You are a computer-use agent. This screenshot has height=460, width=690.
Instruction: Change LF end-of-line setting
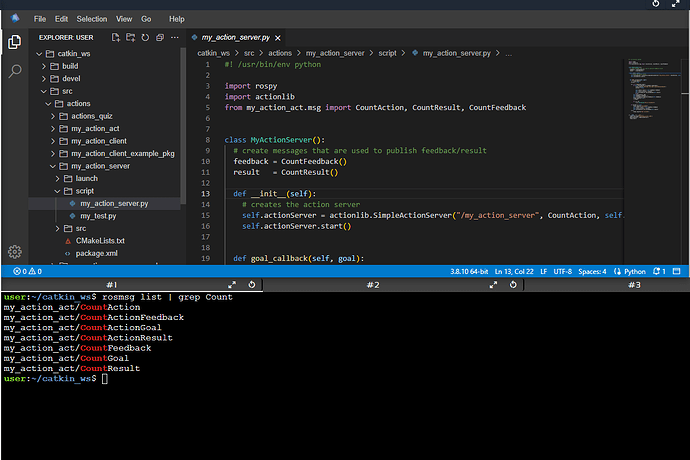pos(543,271)
